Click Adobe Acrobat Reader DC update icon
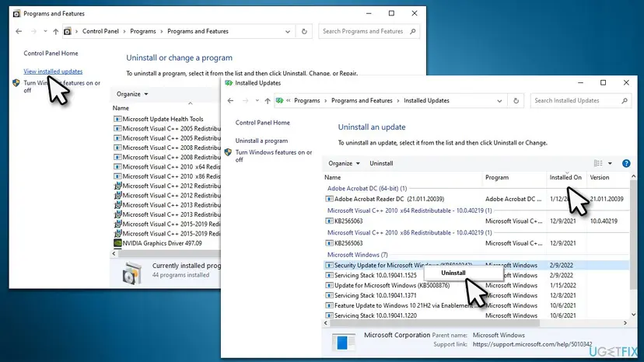The height and width of the screenshot is (362, 644). click(329, 199)
